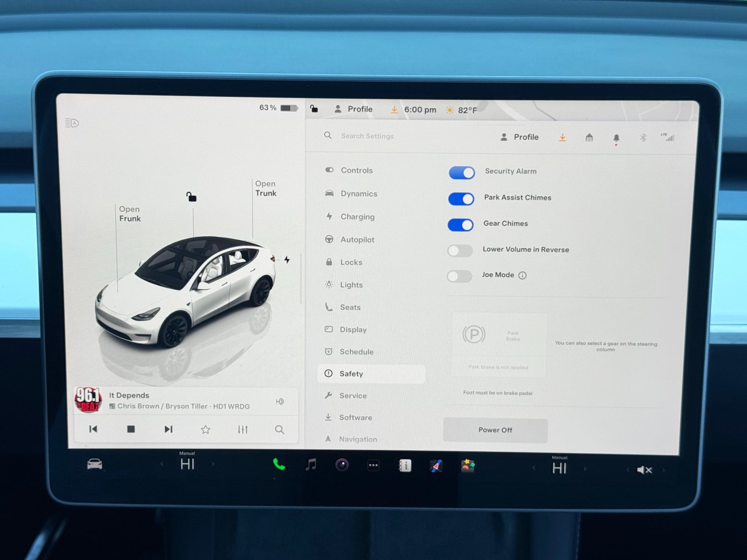The height and width of the screenshot is (560, 747).
Task: Tap the Bluetooth status icon
Action: (x=642, y=138)
